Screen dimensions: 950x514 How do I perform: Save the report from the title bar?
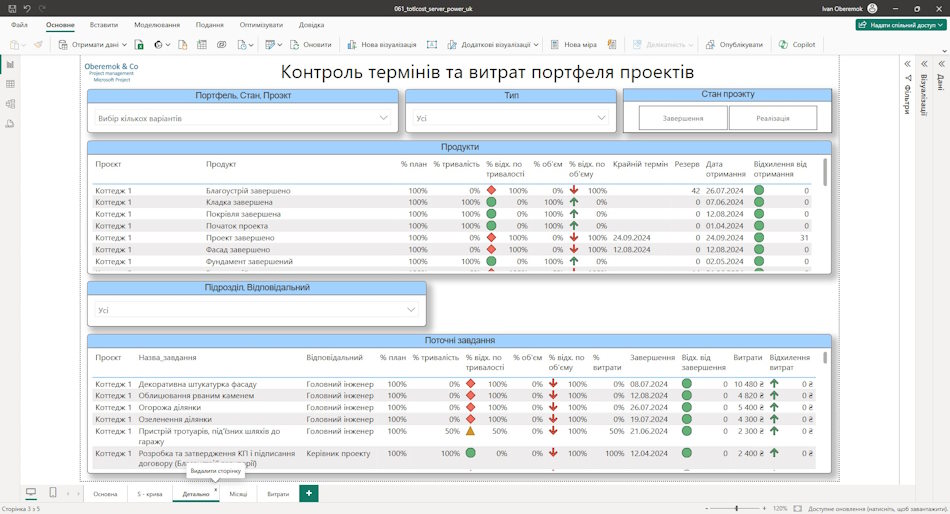(12, 8)
